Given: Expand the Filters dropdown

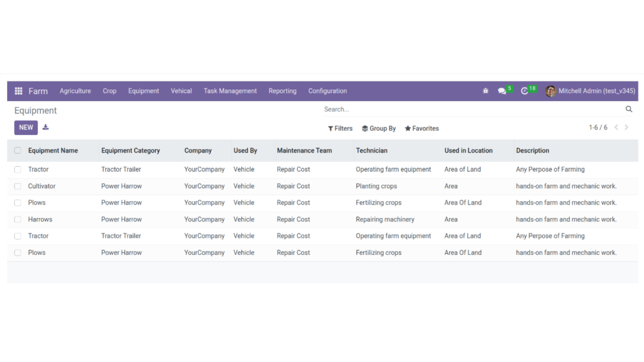Looking at the screenshot, I should (x=340, y=128).
